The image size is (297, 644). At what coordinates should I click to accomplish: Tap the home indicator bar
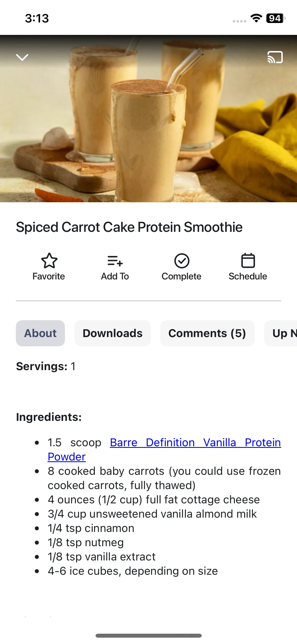(148, 636)
